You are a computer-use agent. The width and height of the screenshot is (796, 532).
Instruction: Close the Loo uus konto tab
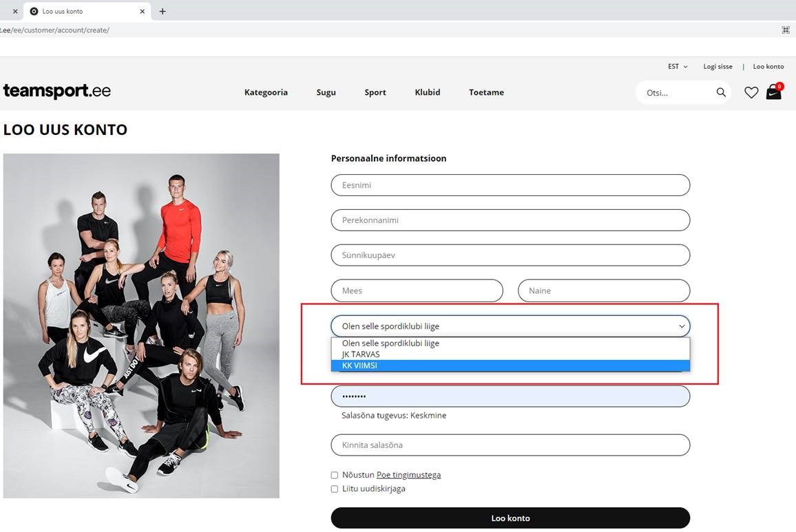click(x=143, y=12)
